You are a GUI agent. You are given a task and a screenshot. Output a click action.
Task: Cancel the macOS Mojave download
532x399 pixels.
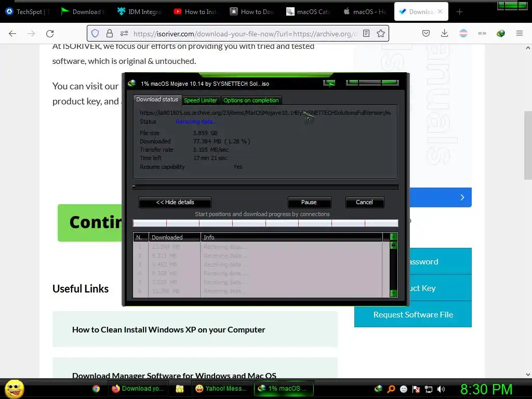coord(364,202)
